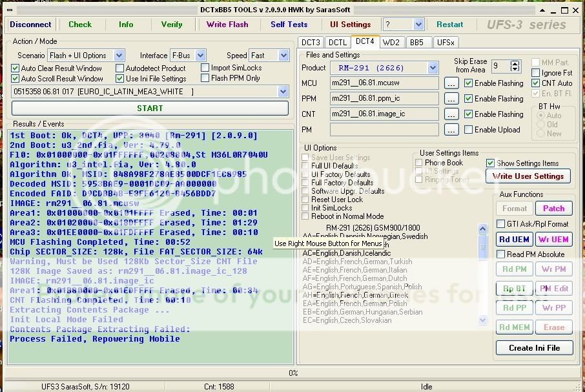Click the browse button next to CNT file

[x=451, y=114]
